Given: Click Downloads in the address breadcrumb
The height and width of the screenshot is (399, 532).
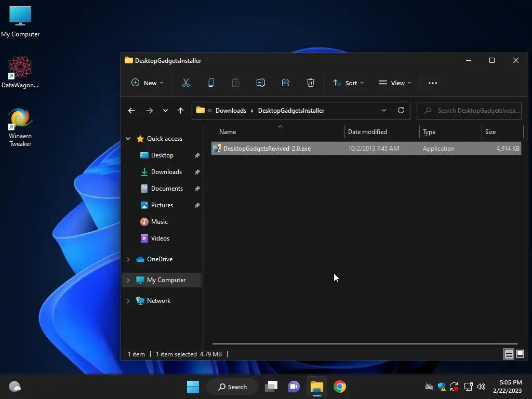Looking at the screenshot, I should [x=231, y=111].
